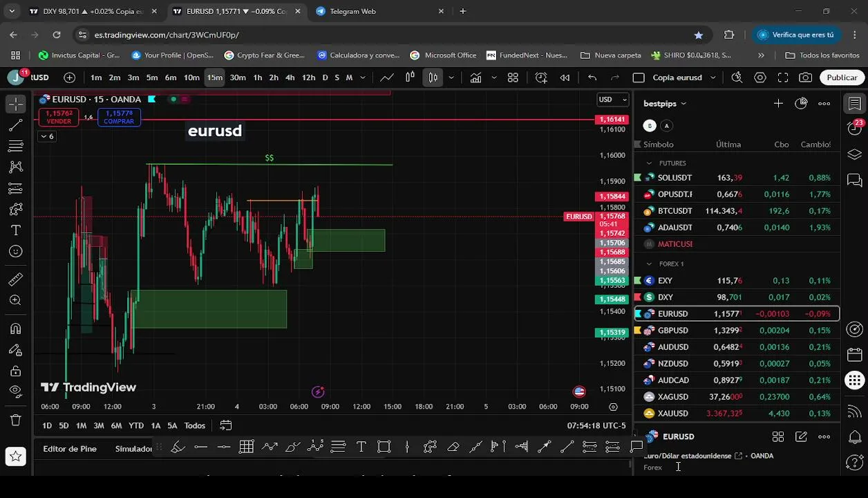
Task: Create an alert with clock-plus icon
Action: coord(541,77)
